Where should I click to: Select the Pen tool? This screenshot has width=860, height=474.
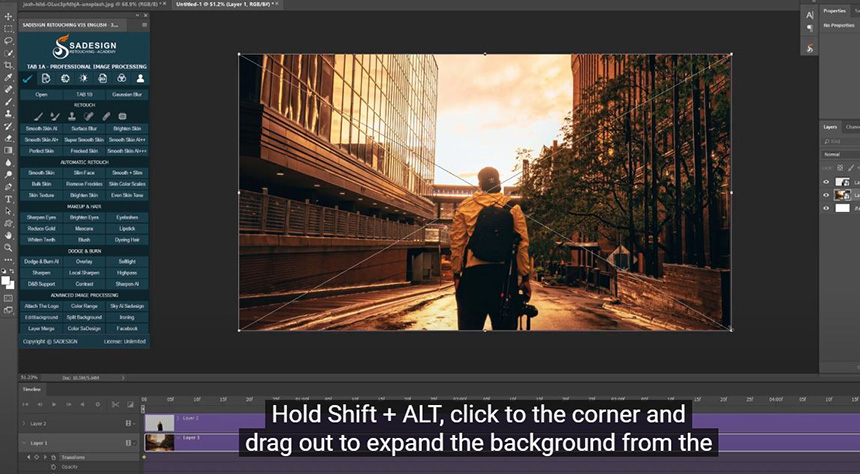8,187
